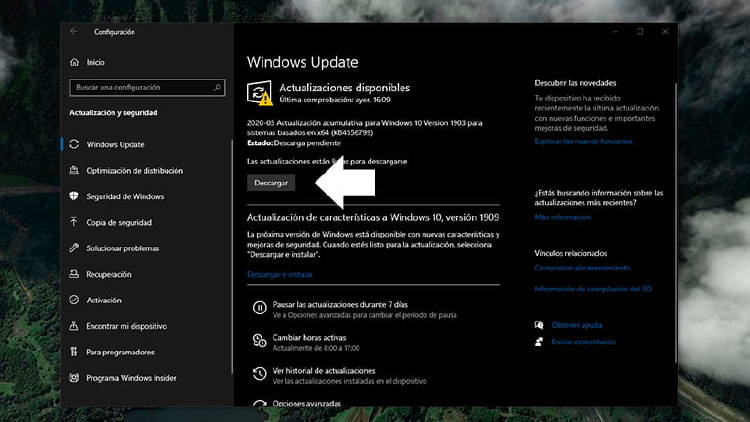
Task: Select Windows Update in sidebar
Action: (x=114, y=144)
